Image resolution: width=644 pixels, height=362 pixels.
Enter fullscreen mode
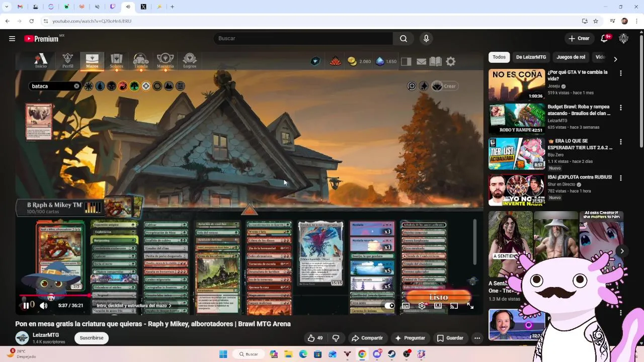pyautogui.click(x=470, y=305)
